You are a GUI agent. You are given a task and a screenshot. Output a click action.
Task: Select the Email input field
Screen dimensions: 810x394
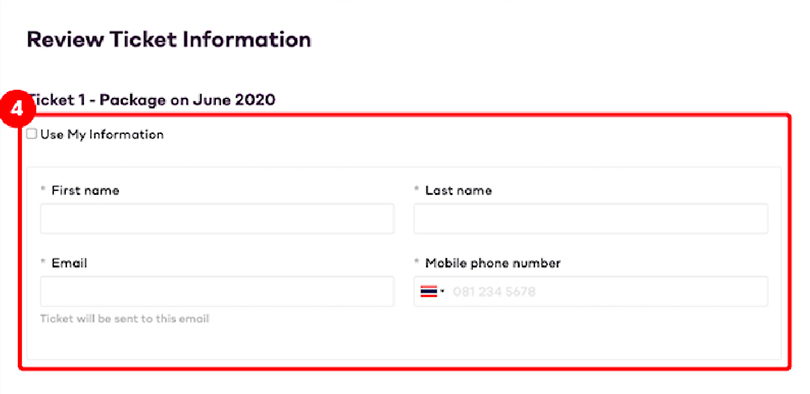217,291
